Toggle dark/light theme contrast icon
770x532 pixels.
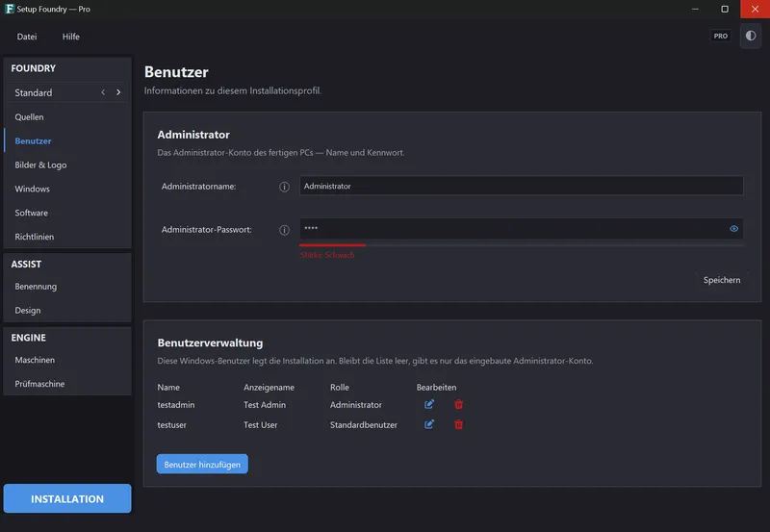pyautogui.click(x=751, y=36)
